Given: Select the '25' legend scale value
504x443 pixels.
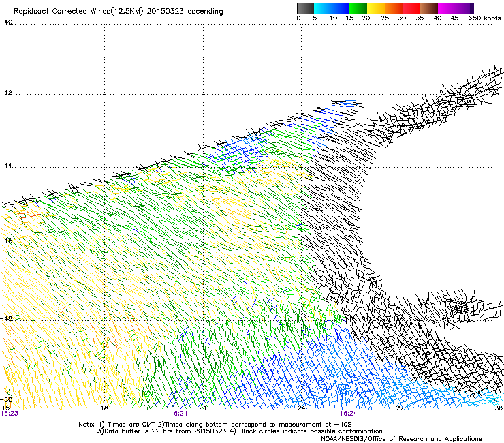Looking at the screenshot, I should (385, 18).
